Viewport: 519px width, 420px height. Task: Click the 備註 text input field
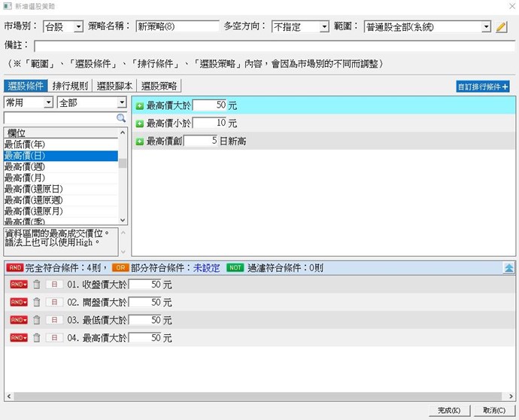[x=271, y=46]
